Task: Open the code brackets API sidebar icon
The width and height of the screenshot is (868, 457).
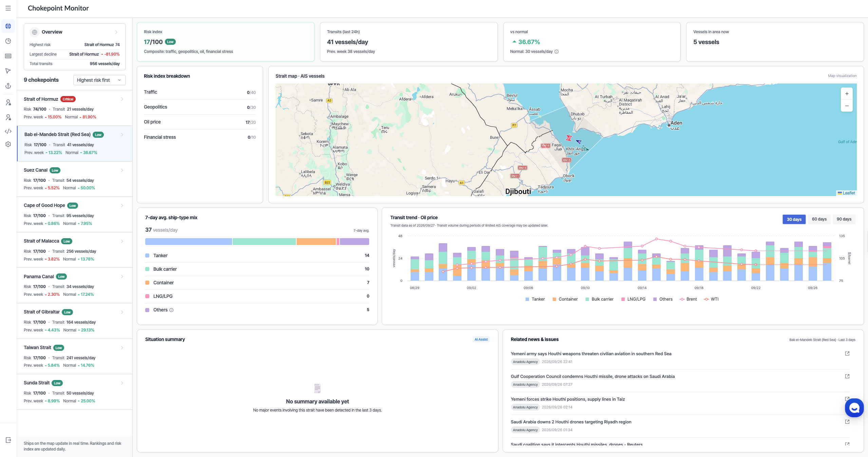Action: 8,131
